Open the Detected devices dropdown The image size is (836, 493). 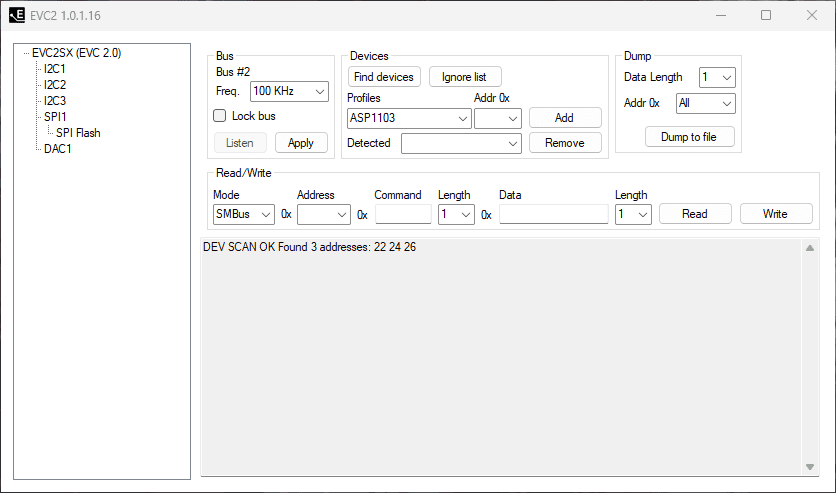(461, 143)
